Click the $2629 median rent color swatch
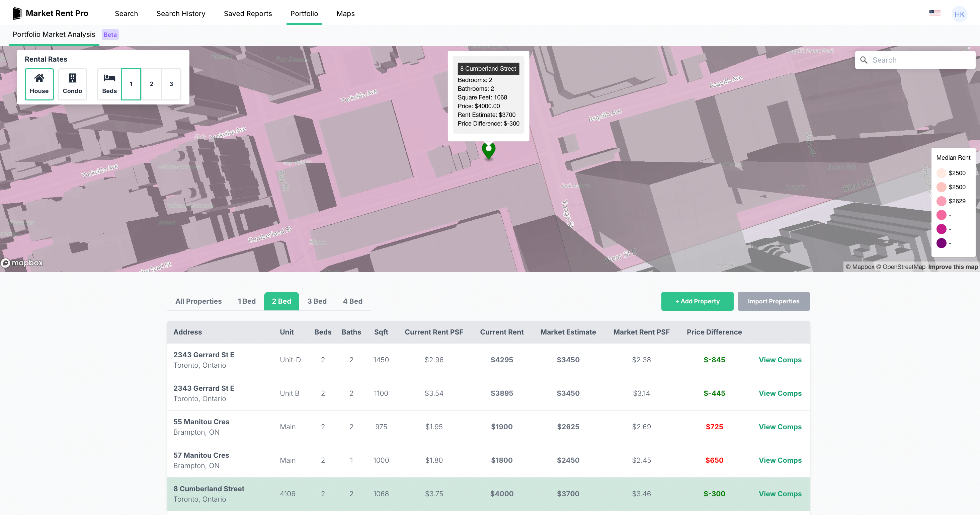The width and height of the screenshot is (980, 515). (x=942, y=201)
